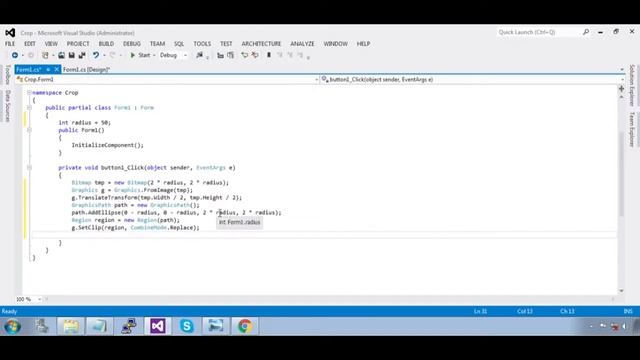Image resolution: width=640 pixels, height=360 pixels.
Task: Open the SQL menu
Action: tap(179, 44)
